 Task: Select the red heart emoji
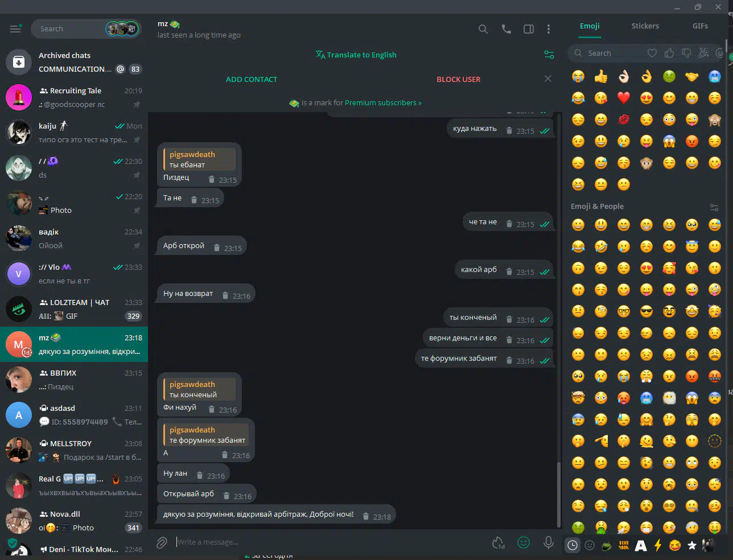click(x=624, y=98)
